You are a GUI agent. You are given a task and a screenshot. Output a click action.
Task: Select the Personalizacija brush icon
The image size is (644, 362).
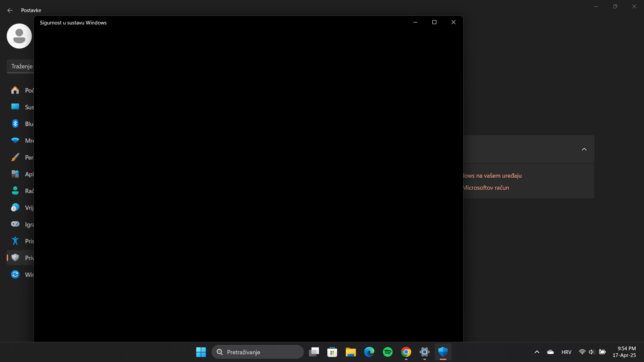(15, 157)
